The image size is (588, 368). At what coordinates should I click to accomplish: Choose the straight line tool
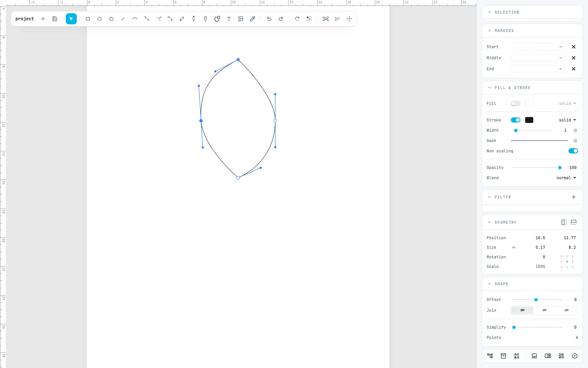[123, 19]
